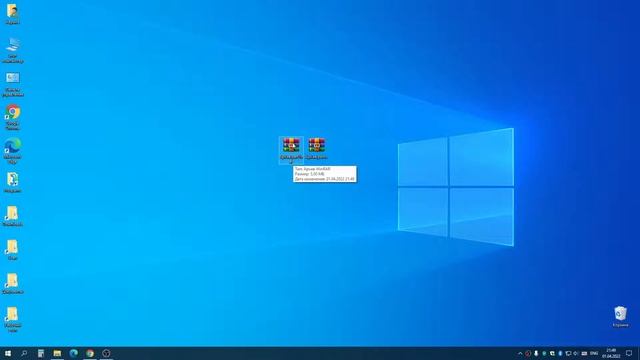Open the taskbar clock and date
The width and height of the screenshot is (640, 360).
coord(611,353)
